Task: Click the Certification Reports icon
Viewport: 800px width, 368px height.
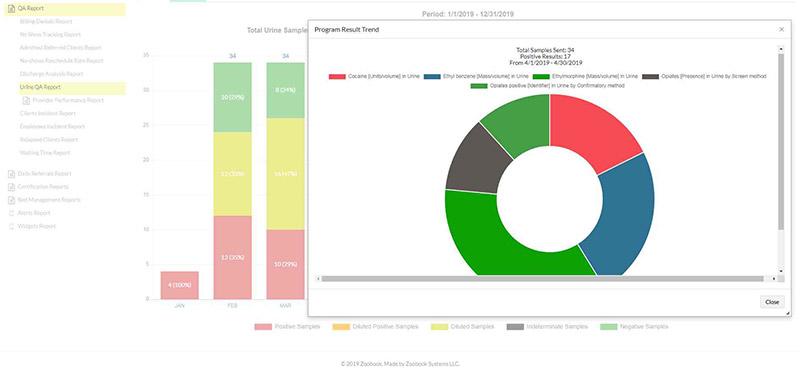Action: tap(11, 187)
